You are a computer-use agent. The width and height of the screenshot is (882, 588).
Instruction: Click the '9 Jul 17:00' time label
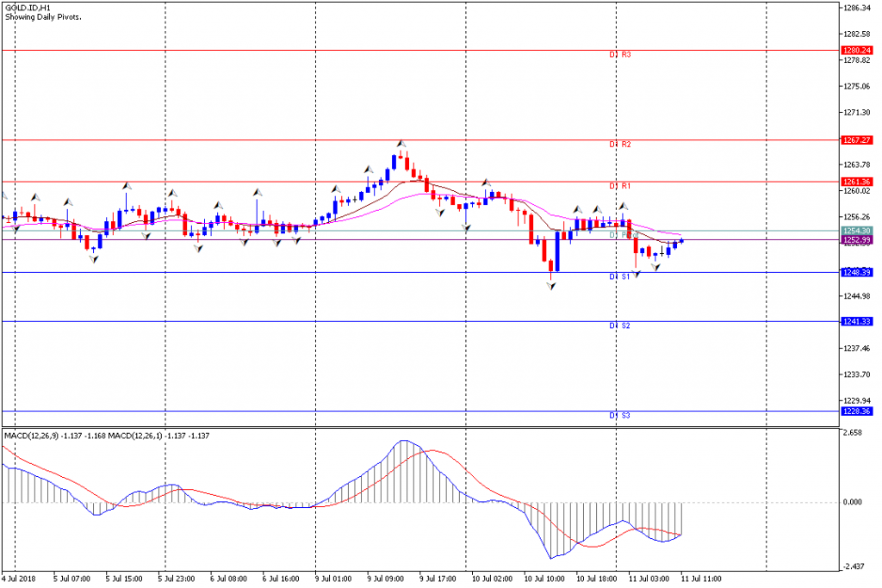coord(438,579)
